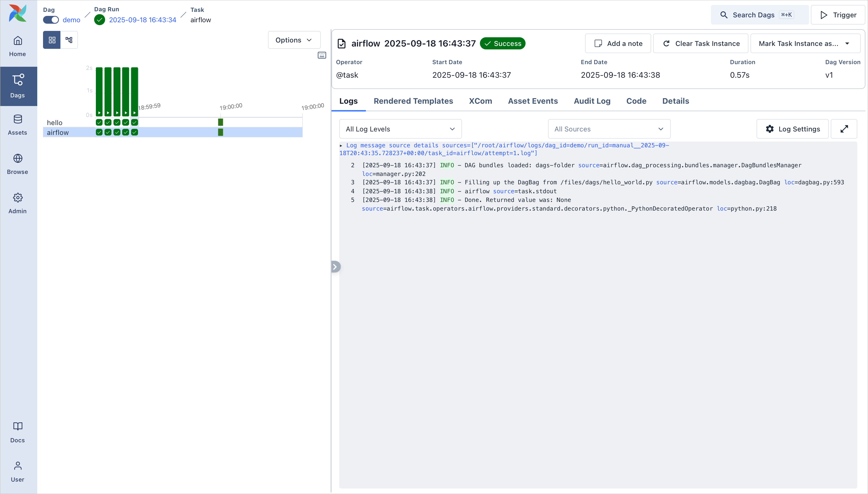Switch to graph view icon
This screenshot has width=868, height=494.
point(69,40)
